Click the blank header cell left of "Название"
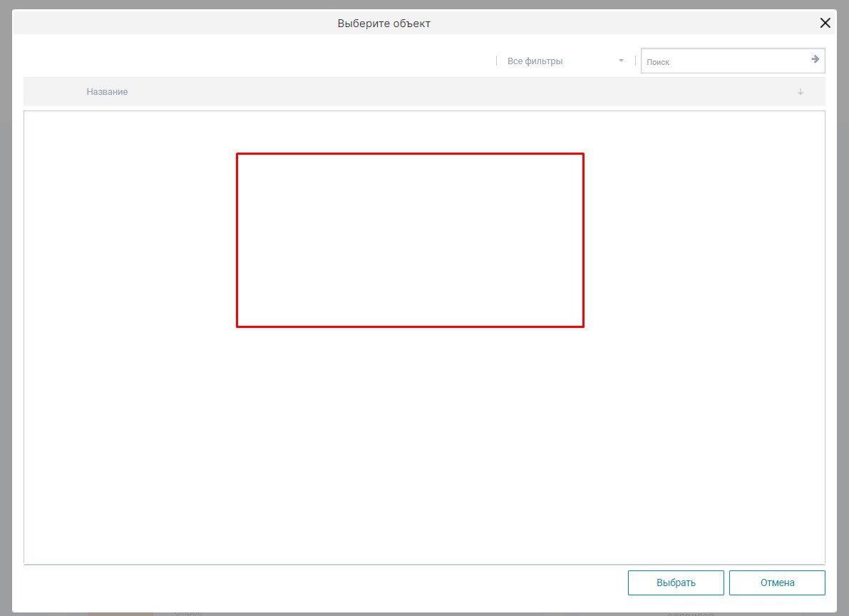The width and height of the screenshot is (849, 616). click(53, 92)
